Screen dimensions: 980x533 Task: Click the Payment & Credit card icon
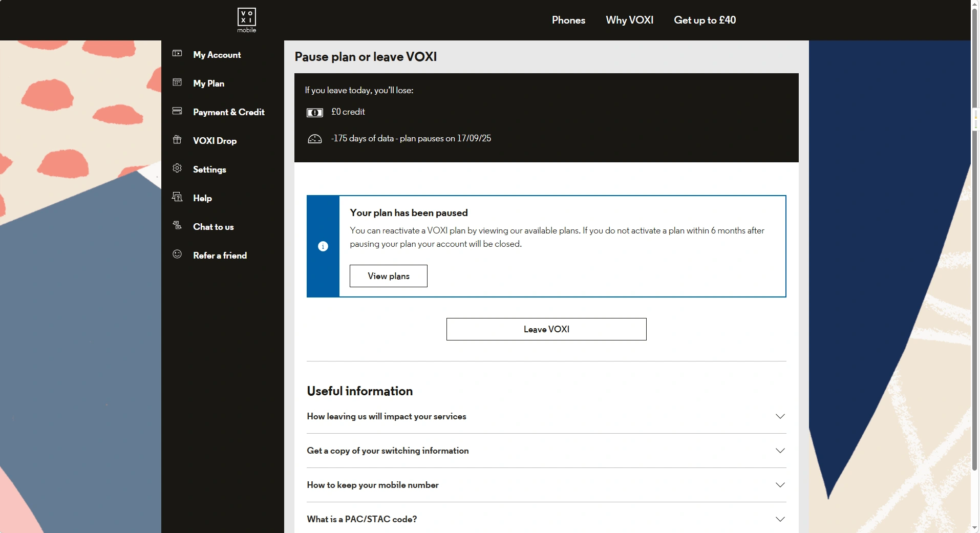click(177, 111)
